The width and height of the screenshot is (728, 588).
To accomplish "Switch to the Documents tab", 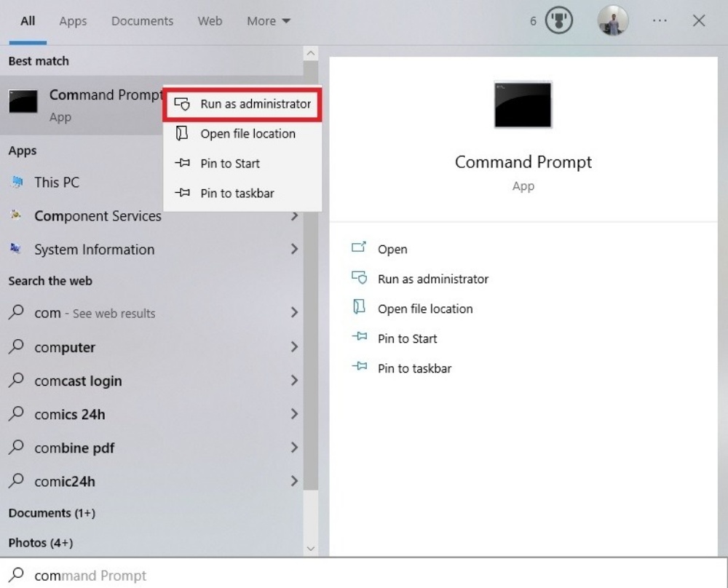I will 142,21.
